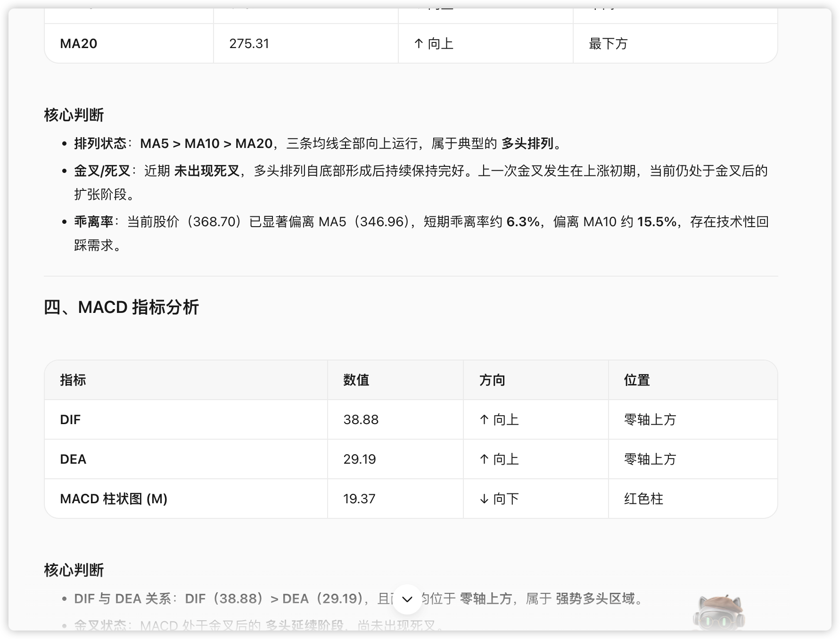Select the DEA value 29.19 in table
This screenshot has height=639, width=840.
point(359,459)
